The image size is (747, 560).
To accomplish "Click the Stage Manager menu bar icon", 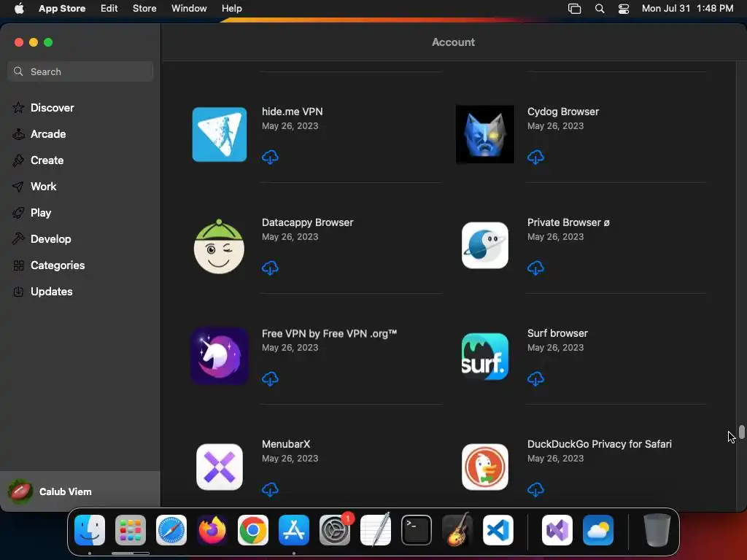I will tap(575, 9).
